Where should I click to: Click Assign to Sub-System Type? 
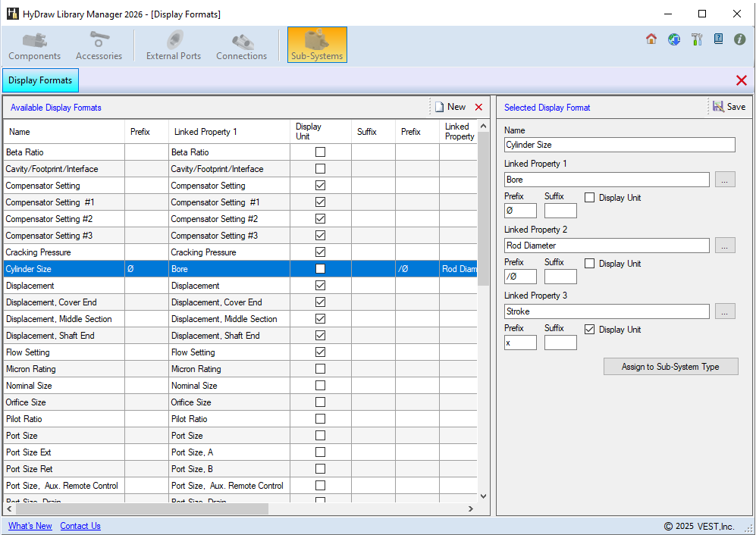670,366
